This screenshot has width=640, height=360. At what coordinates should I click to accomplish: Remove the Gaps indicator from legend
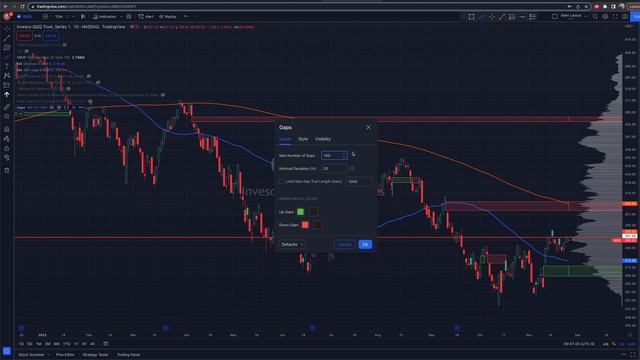coord(73,107)
